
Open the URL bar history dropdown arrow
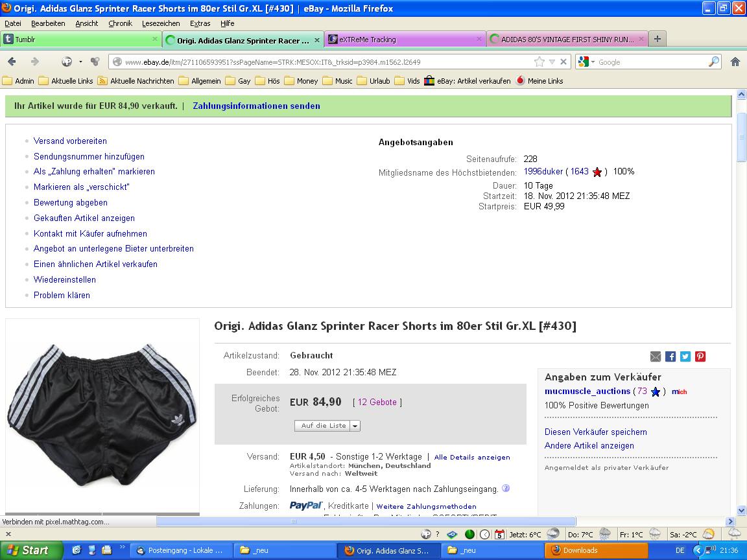click(x=552, y=62)
